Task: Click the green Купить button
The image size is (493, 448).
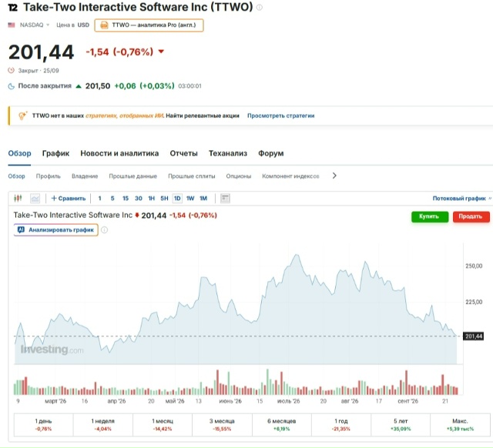Action: point(430,216)
